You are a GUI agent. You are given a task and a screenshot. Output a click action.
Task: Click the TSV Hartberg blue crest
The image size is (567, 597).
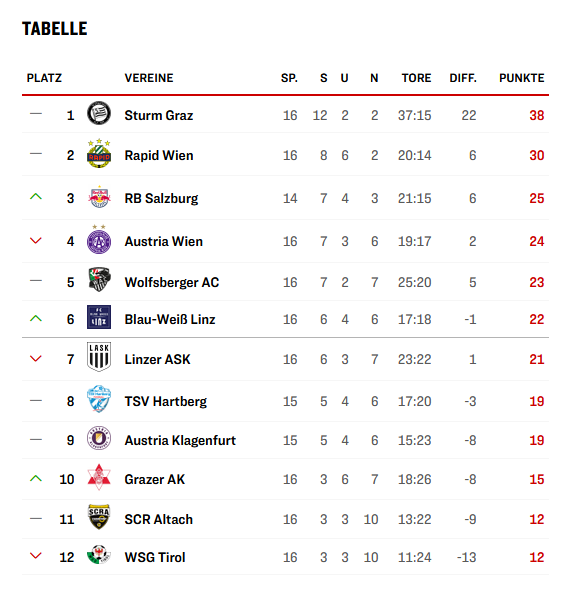[x=99, y=399]
